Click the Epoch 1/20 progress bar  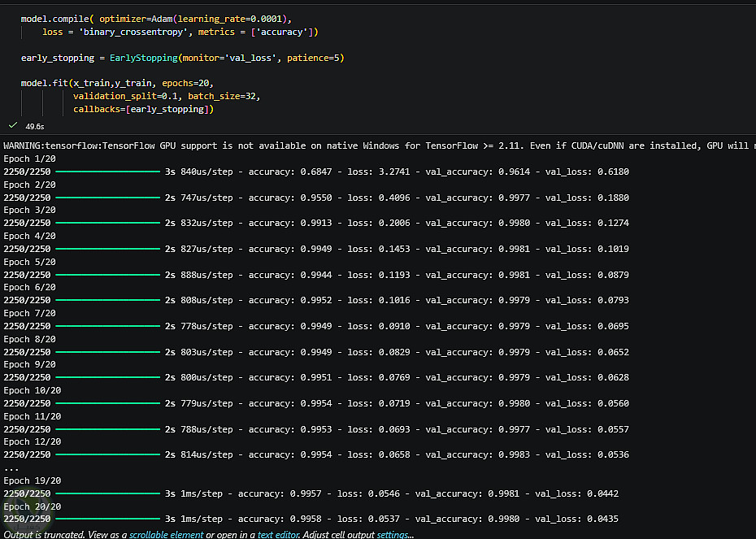pyautogui.click(x=107, y=172)
